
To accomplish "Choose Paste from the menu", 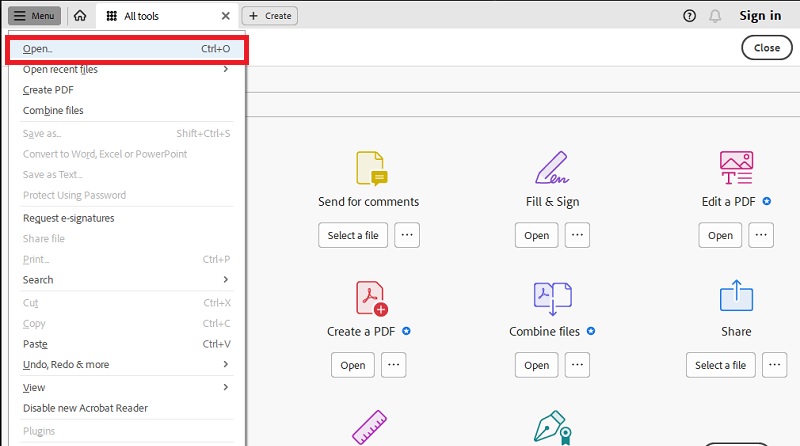I will click(127, 344).
